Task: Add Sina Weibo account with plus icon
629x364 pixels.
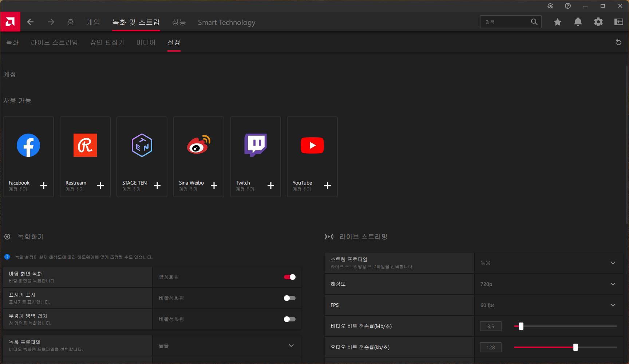Action: 214,186
